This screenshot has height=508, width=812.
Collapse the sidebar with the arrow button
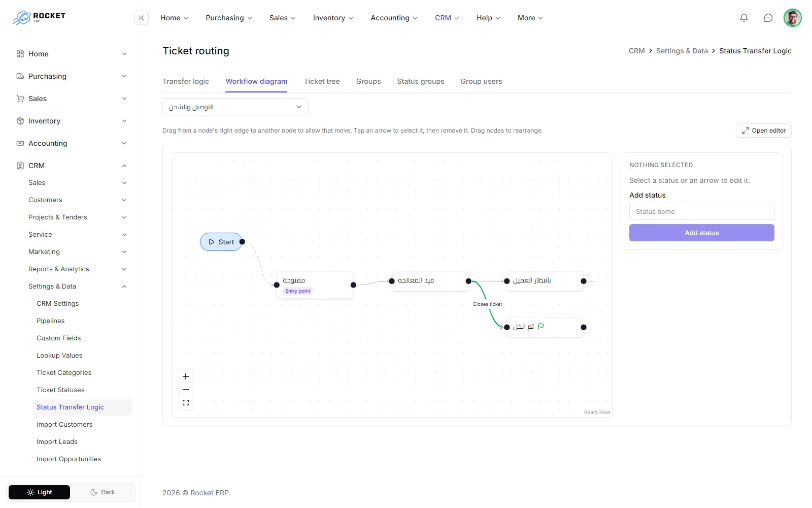[x=142, y=18]
